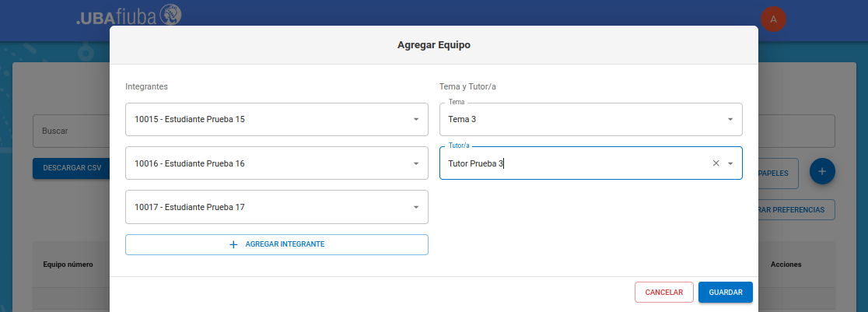
Task: Expand the Estudiante Prueba 17 dropdown arrow
Action: [x=415, y=207]
